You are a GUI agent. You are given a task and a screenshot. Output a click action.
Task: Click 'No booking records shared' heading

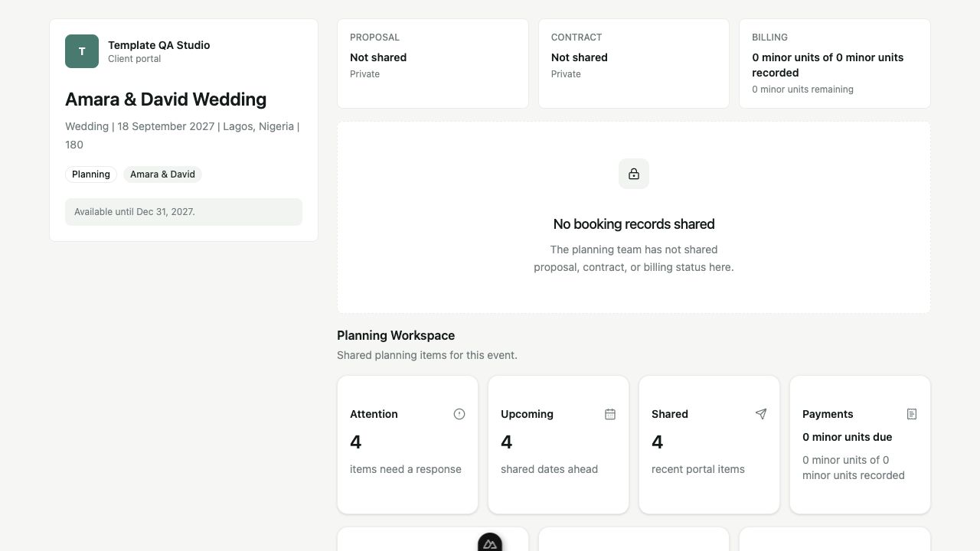(x=634, y=224)
